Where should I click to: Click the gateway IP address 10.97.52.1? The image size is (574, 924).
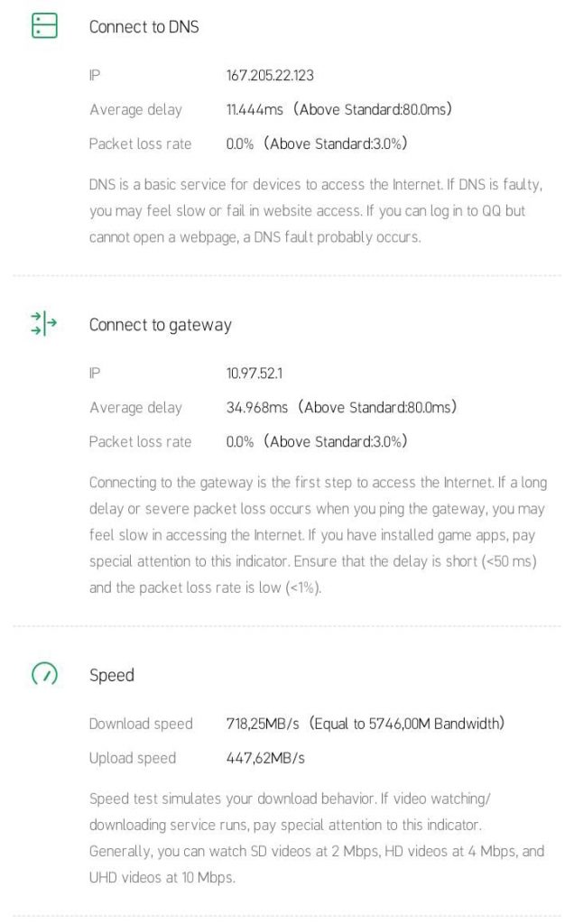[x=255, y=374]
